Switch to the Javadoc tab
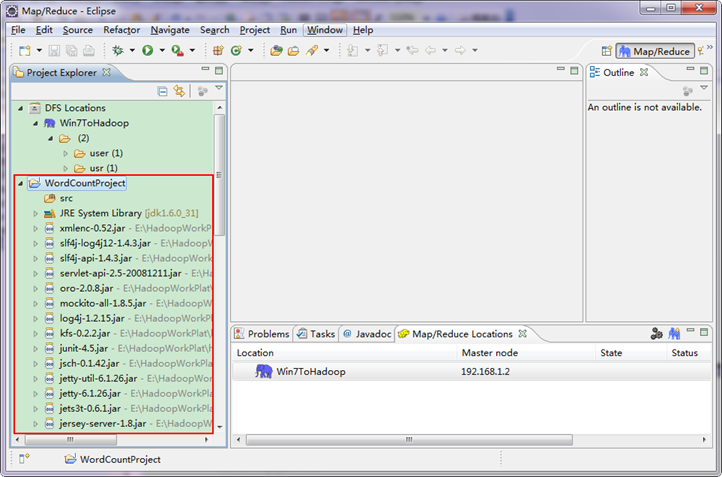 (x=367, y=334)
